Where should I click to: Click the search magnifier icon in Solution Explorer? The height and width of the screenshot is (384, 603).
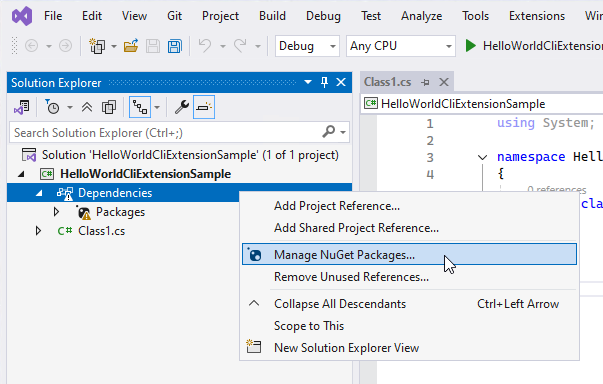[328, 132]
